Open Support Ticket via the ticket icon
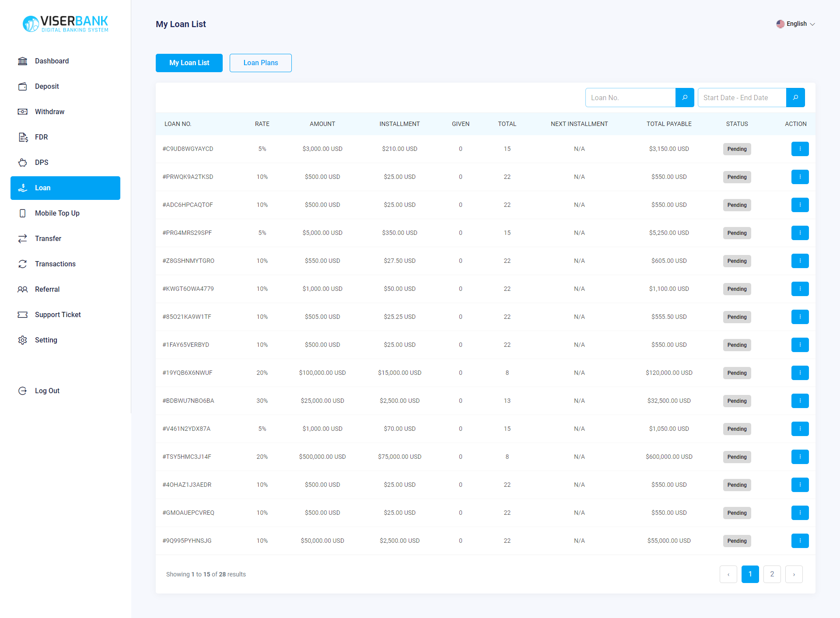This screenshot has width=840, height=618. tap(22, 314)
